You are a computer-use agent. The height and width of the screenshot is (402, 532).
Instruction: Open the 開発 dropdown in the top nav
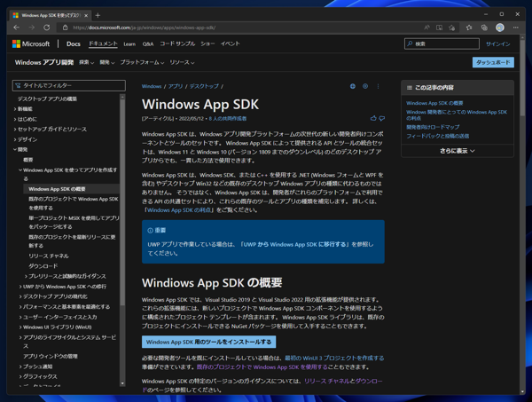pyautogui.click(x=107, y=62)
